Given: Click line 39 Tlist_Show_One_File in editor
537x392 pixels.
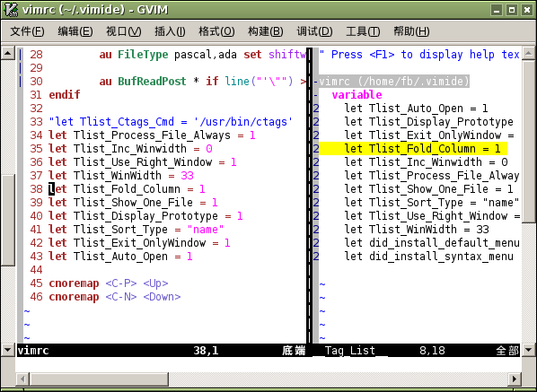Looking at the screenshot, I should 133,203.
